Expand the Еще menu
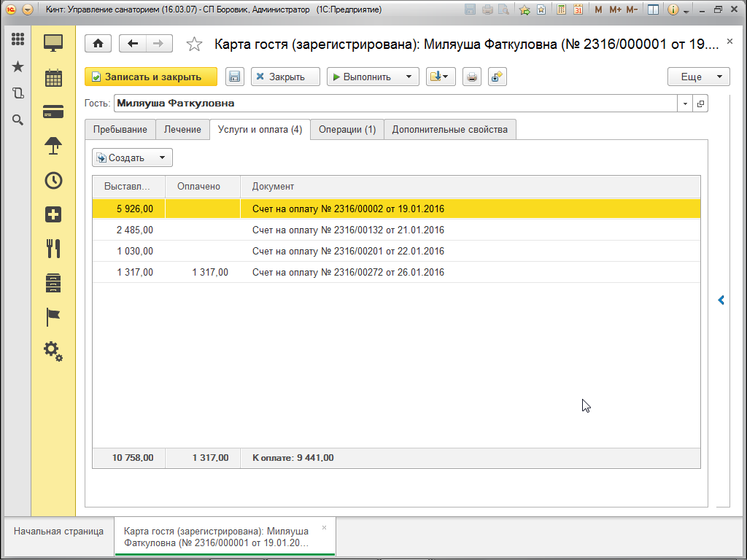The height and width of the screenshot is (560, 747). [x=698, y=77]
